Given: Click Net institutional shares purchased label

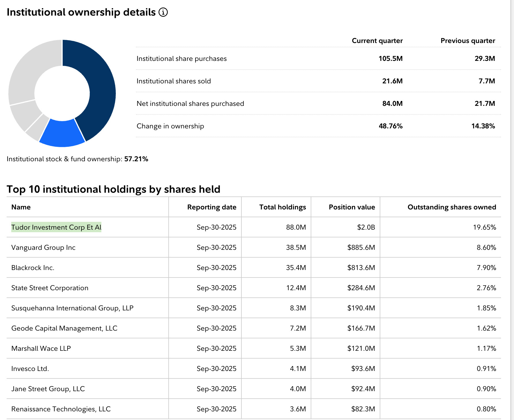Looking at the screenshot, I should click(190, 104).
